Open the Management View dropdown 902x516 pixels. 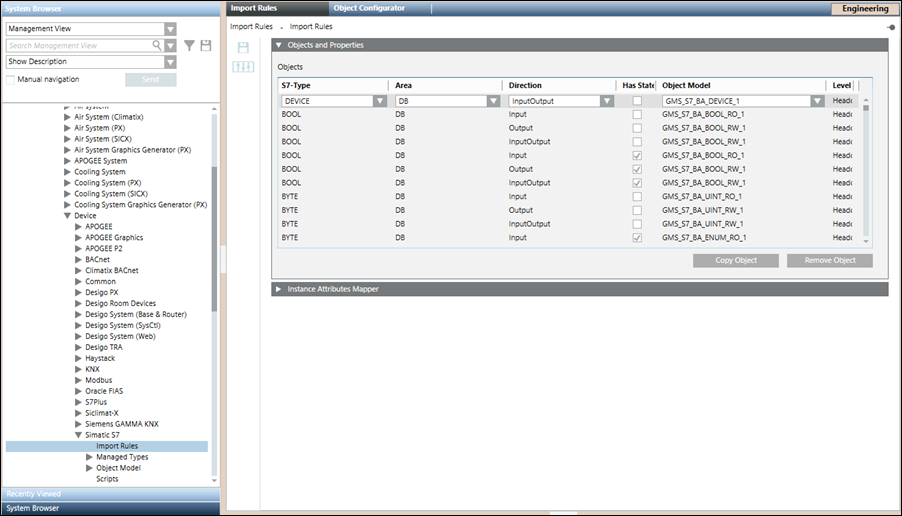[x=170, y=29]
